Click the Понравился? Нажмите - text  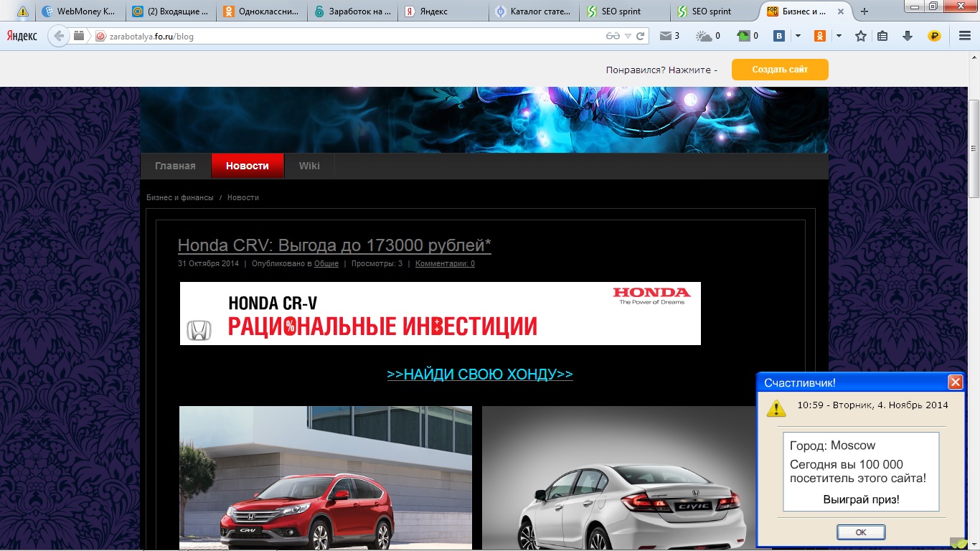661,70
